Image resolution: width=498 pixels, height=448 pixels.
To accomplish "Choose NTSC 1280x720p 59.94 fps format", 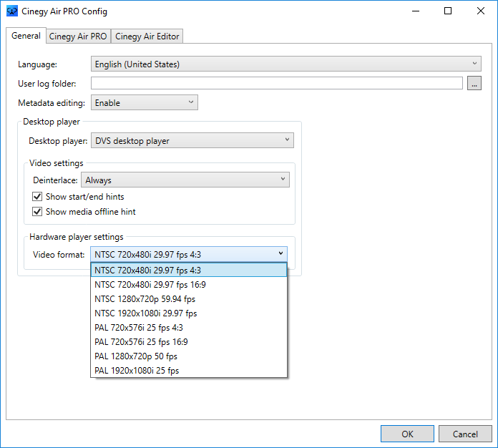I will coord(189,298).
